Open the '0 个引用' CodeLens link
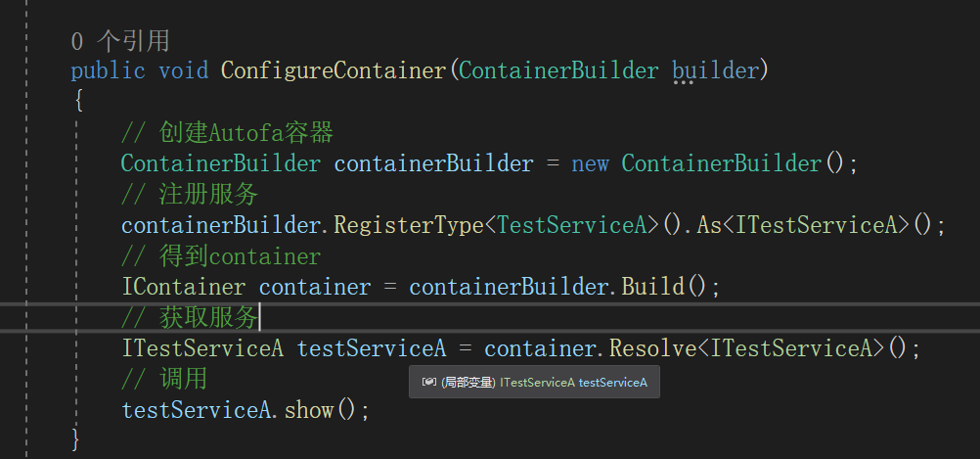Viewport: 980px width, 459px height. pyautogui.click(x=120, y=41)
